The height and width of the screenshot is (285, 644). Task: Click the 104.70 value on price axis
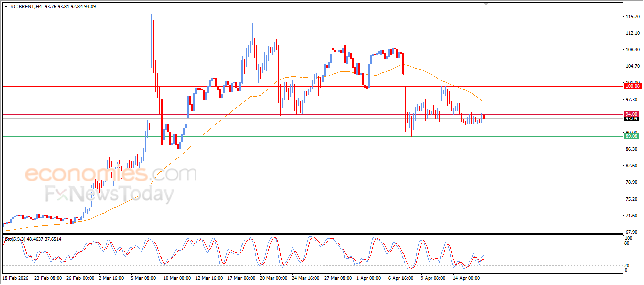(632, 66)
